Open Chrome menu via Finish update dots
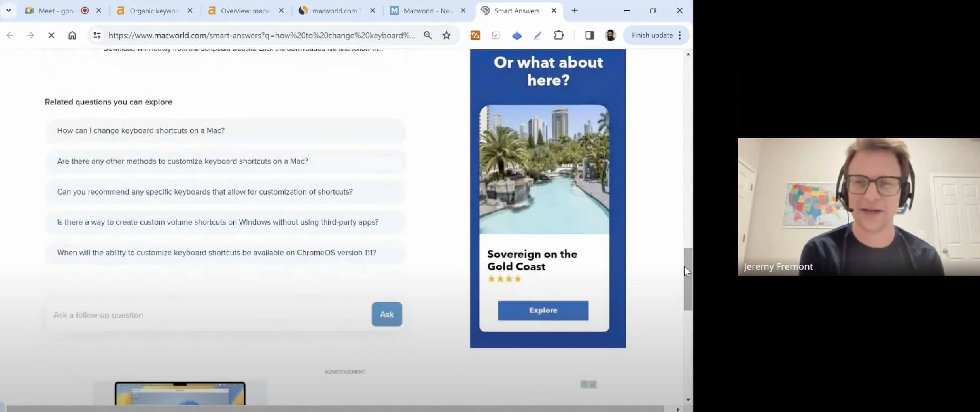The image size is (980, 412). point(680,35)
